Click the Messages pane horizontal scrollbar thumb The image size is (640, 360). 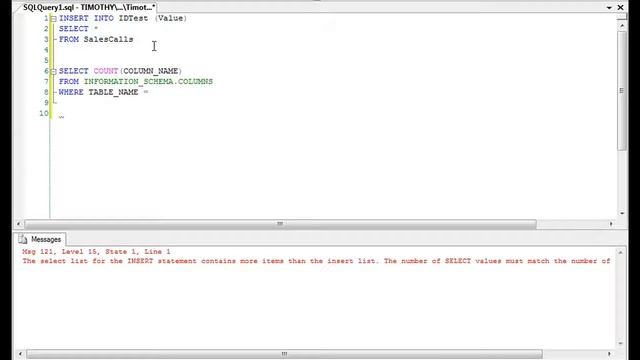[284, 354]
